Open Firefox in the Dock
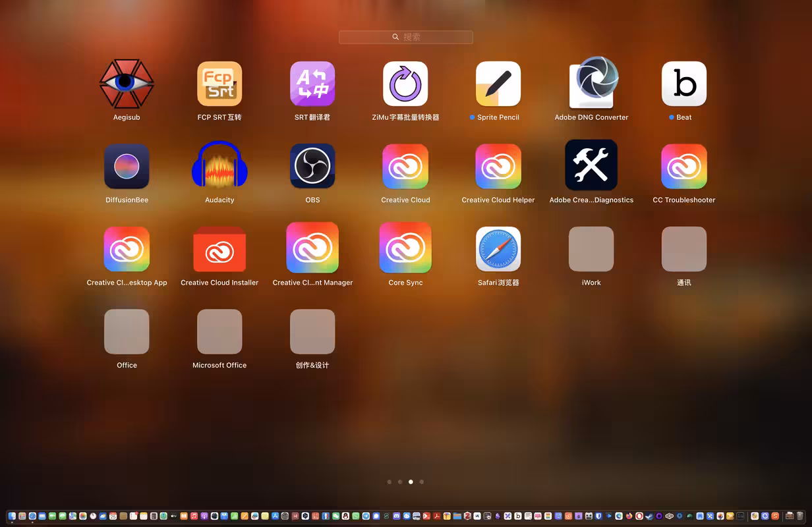812x527 pixels. coord(629,516)
